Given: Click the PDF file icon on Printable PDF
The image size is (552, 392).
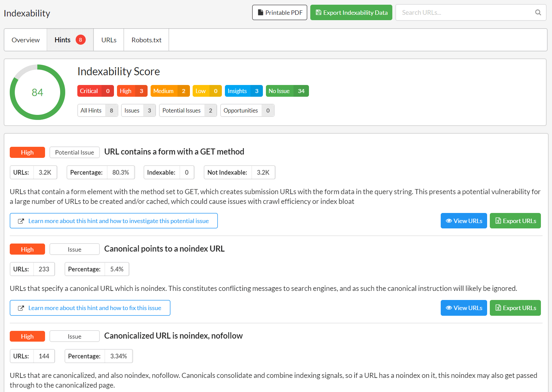Looking at the screenshot, I should (x=261, y=12).
